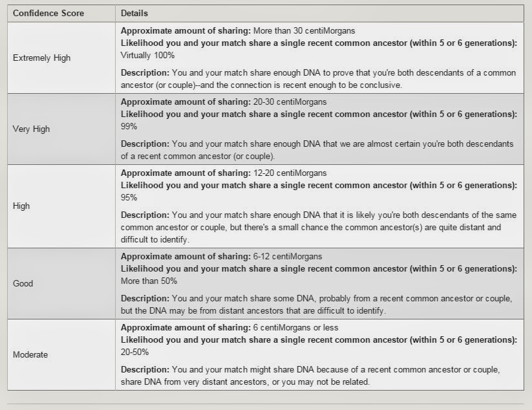Select the Good confidence score cell
The image size is (532, 410).
point(23,283)
